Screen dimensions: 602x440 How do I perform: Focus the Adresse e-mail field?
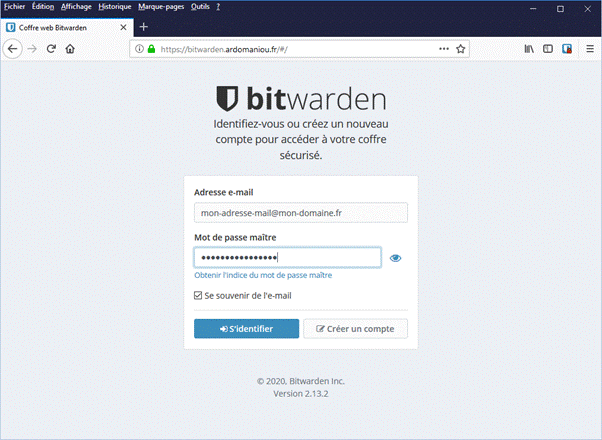pos(301,213)
